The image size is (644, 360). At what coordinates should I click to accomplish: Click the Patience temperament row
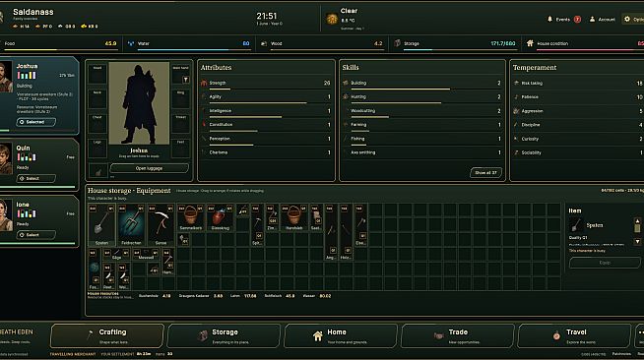[578, 97]
